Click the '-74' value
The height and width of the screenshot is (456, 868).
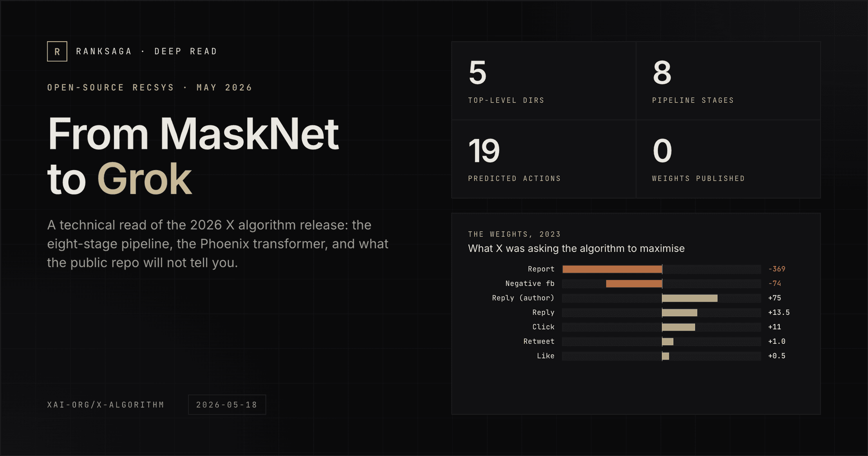[775, 284]
